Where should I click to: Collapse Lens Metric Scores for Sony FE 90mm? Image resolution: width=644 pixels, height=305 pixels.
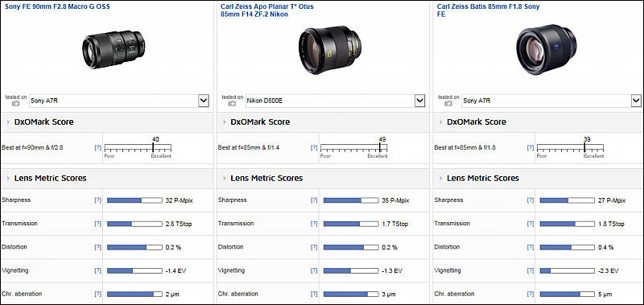[8, 178]
